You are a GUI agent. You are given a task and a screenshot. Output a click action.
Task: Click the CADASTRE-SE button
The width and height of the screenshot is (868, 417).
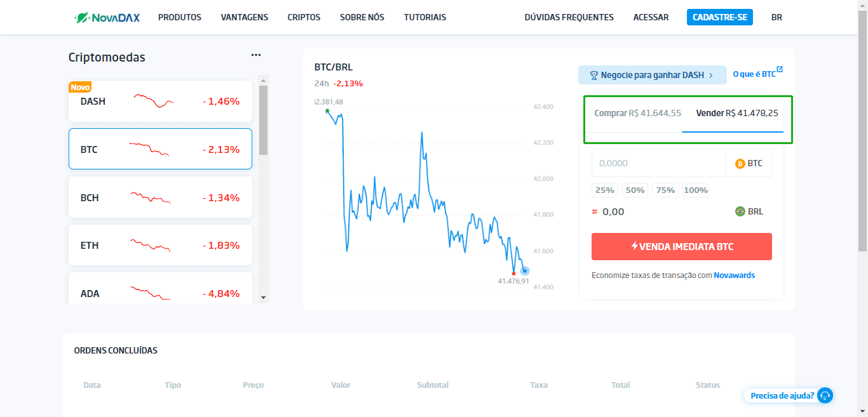pos(719,17)
